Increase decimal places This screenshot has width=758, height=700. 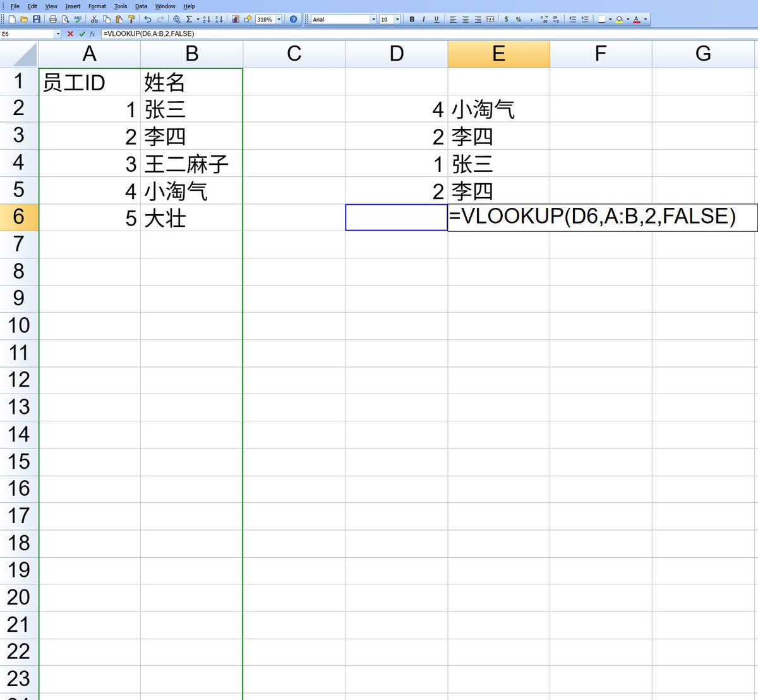tap(544, 20)
